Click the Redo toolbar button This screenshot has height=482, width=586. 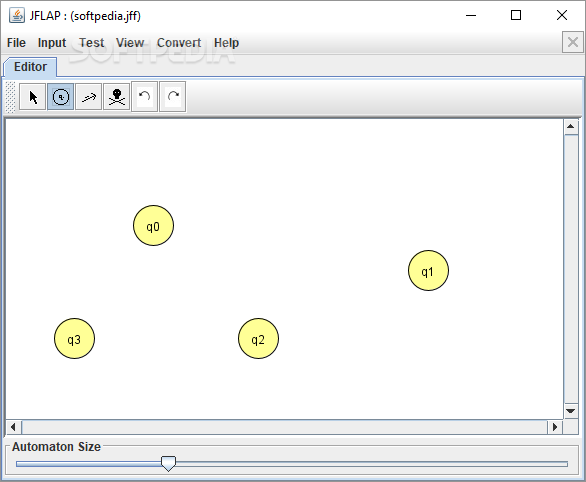pyautogui.click(x=173, y=97)
